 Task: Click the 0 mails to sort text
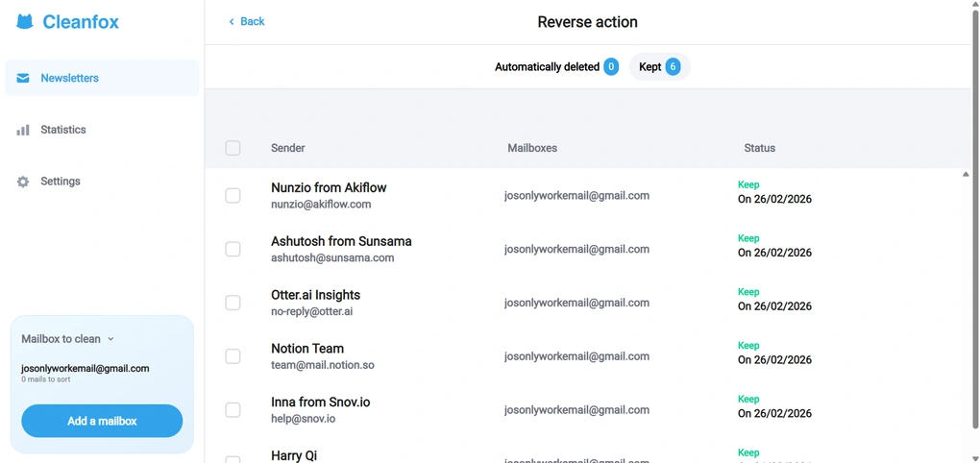point(45,379)
